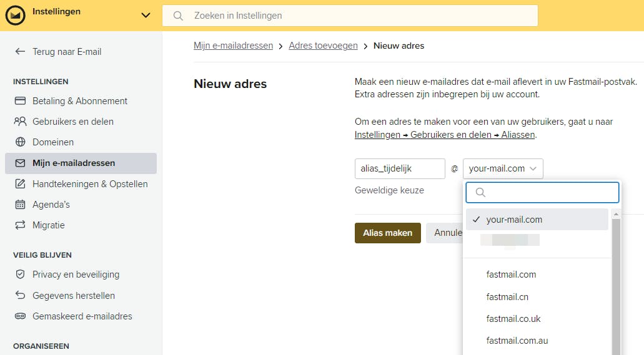Click the domain list scrollbar thumb
This screenshot has height=355, width=644.
(x=616, y=286)
